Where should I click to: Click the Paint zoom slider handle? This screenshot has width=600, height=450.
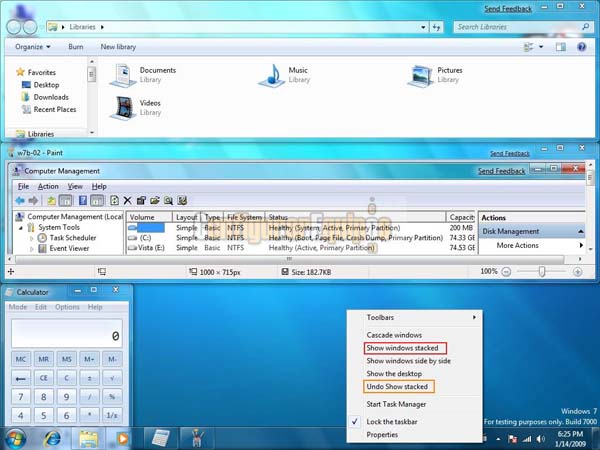pos(541,272)
